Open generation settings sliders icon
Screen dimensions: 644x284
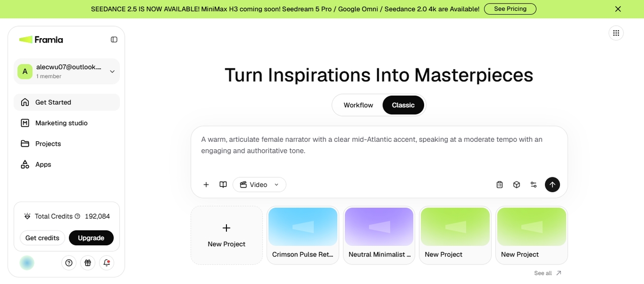[x=534, y=184]
